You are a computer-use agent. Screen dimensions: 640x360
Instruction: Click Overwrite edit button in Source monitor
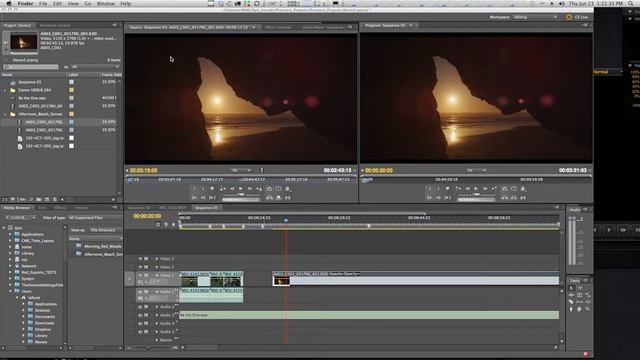click(x=278, y=198)
